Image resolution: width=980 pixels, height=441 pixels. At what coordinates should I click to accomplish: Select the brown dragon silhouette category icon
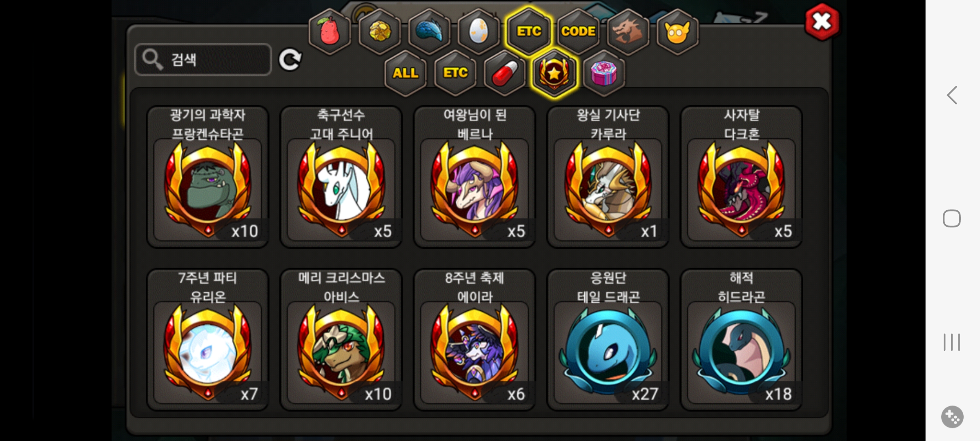point(628,31)
